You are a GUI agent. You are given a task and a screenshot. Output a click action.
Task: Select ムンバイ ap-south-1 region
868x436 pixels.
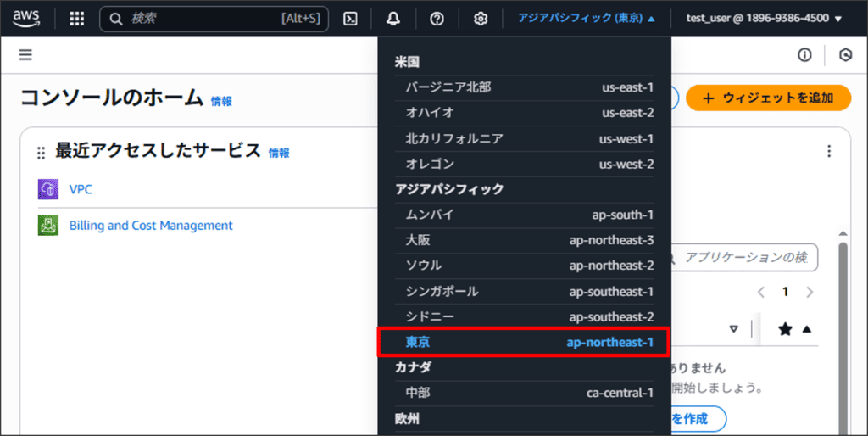coord(524,215)
